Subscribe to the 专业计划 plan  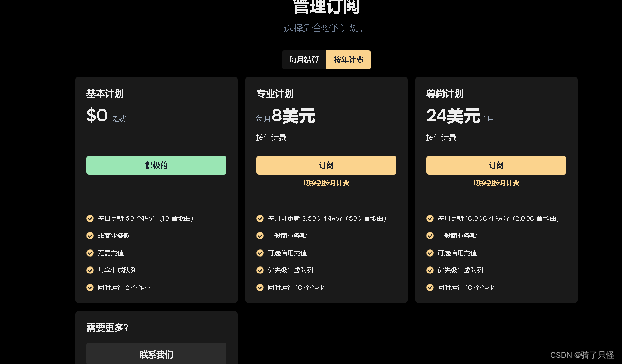click(x=326, y=165)
